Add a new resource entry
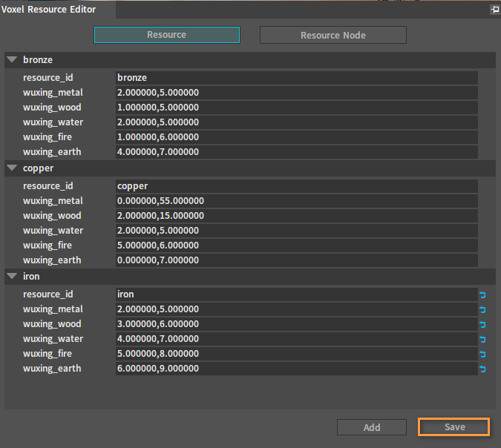Image resolution: width=501 pixels, height=448 pixels. tap(371, 427)
